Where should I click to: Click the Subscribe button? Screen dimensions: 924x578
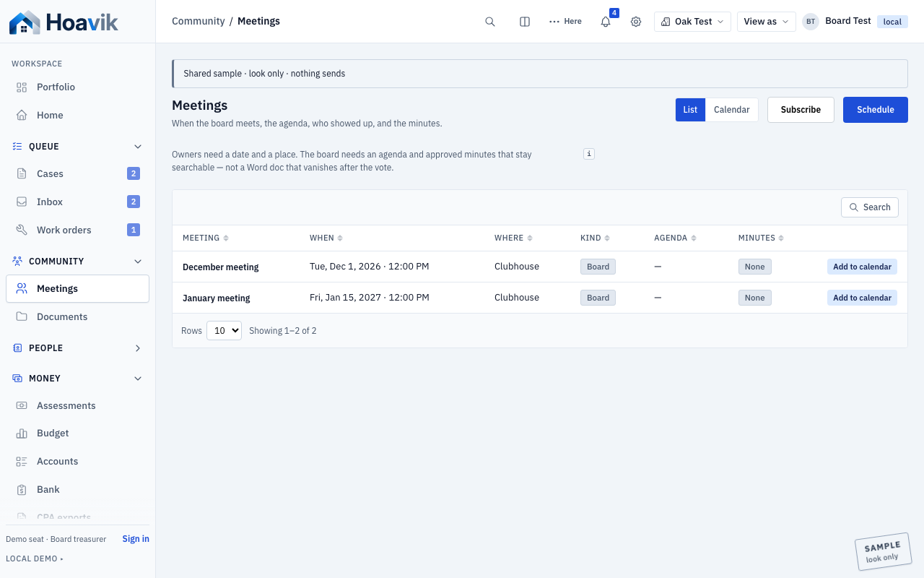click(x=801, y=110)
